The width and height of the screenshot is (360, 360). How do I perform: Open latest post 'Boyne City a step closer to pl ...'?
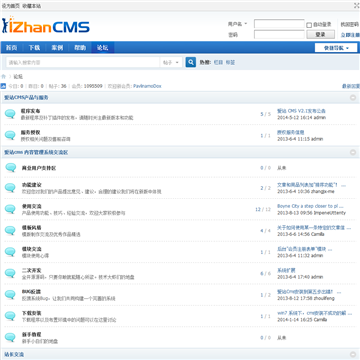(x=310, y=206)
